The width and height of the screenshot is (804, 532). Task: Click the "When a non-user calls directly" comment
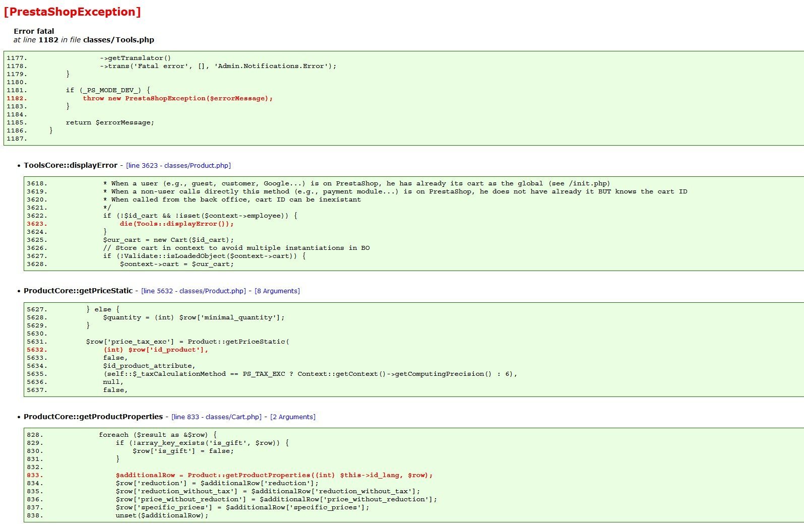[395, 191]
